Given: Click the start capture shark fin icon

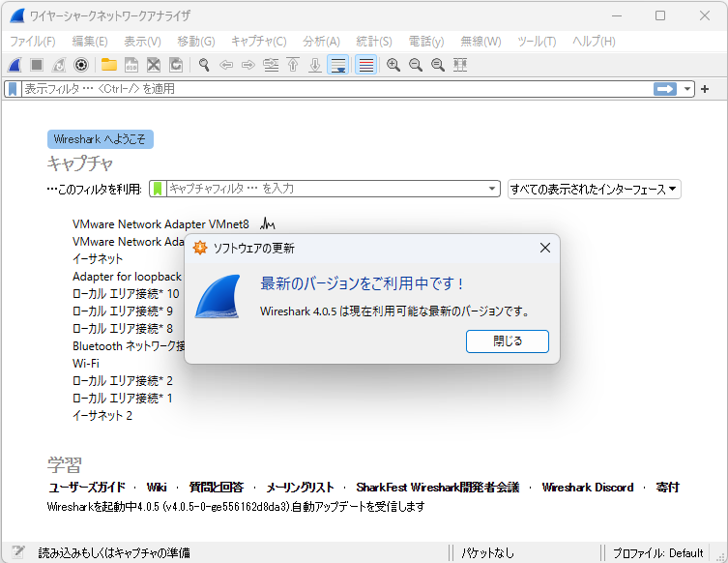Looking at the screenshot, I should pyautogui.click(x=15, y=65).
